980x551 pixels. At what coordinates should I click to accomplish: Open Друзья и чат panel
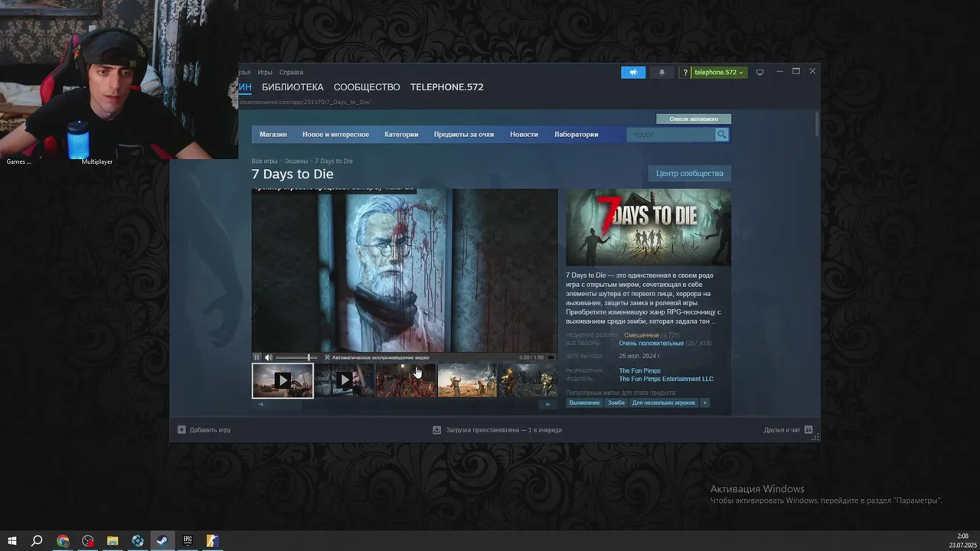[788, 430]
